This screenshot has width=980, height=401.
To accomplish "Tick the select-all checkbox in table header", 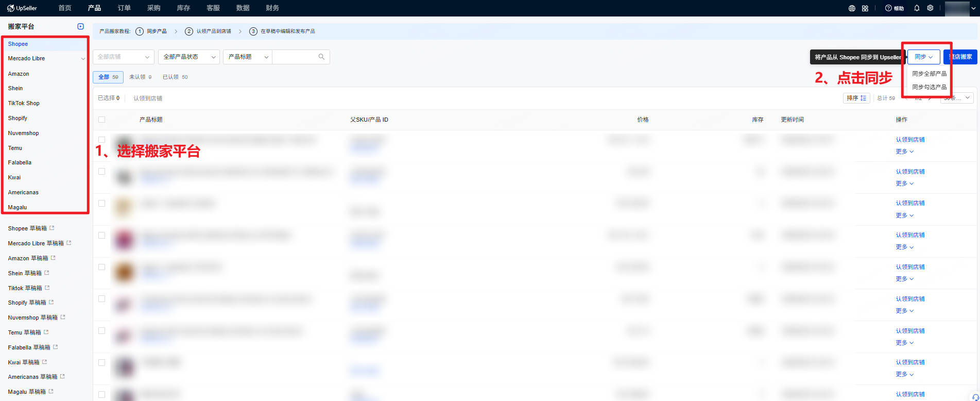I will pos(101,120).
